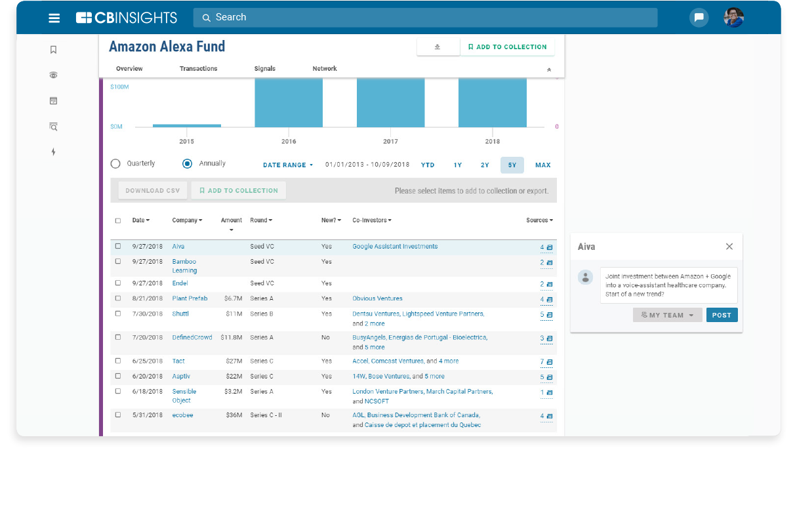Open sources icon for Shuttl row

(x=550, y=315)
